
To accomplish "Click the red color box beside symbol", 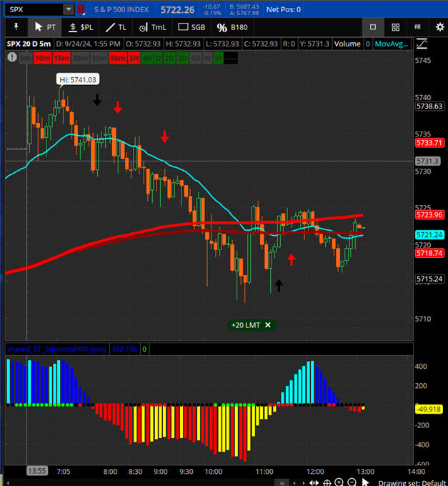I will point(81,9).
